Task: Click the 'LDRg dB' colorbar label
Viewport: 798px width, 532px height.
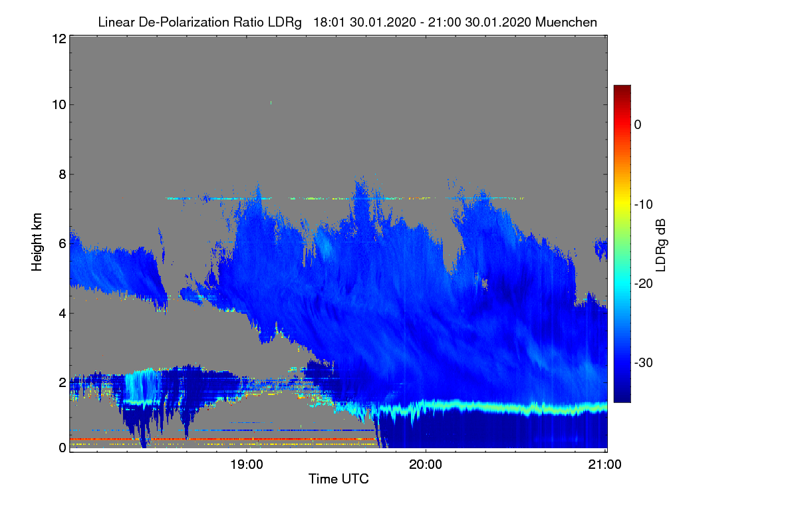Action: [660, 246]
